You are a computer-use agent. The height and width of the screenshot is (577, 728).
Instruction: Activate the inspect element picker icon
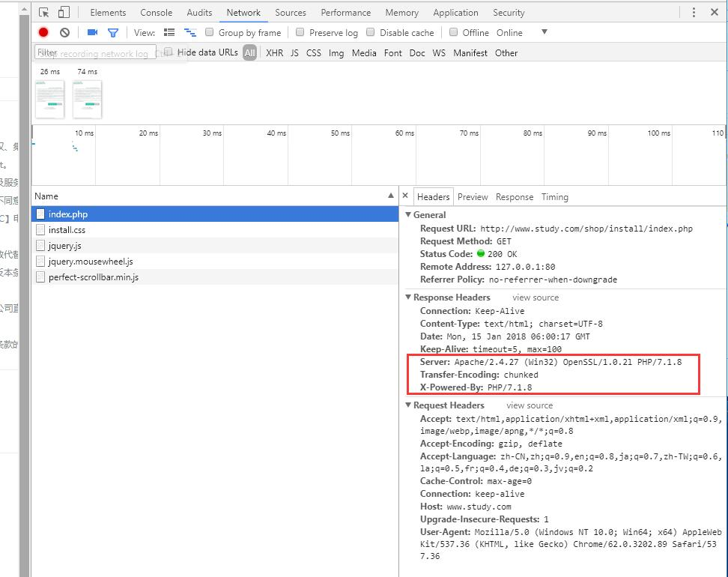(x=43, y=13)
